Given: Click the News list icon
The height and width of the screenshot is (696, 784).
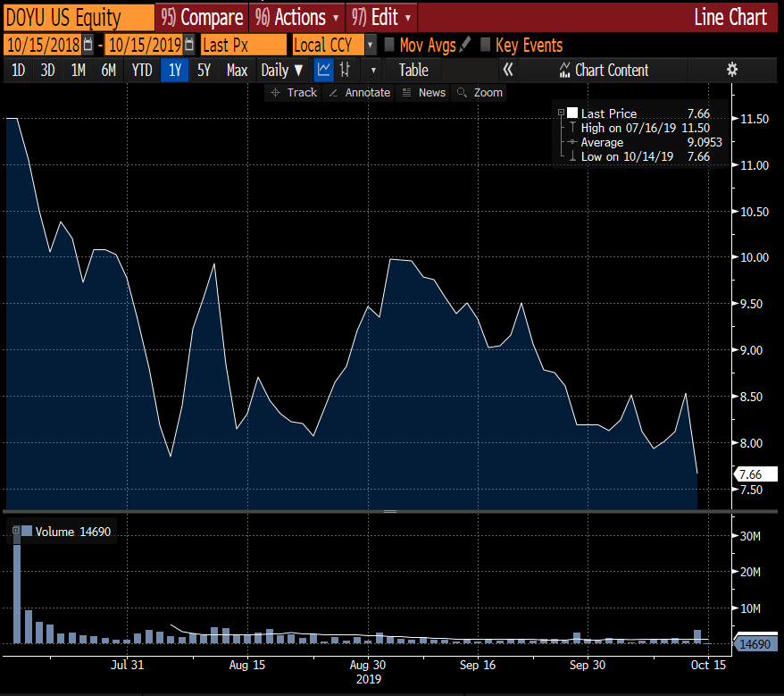Looking at the screenshot, I should pos(407,93).
